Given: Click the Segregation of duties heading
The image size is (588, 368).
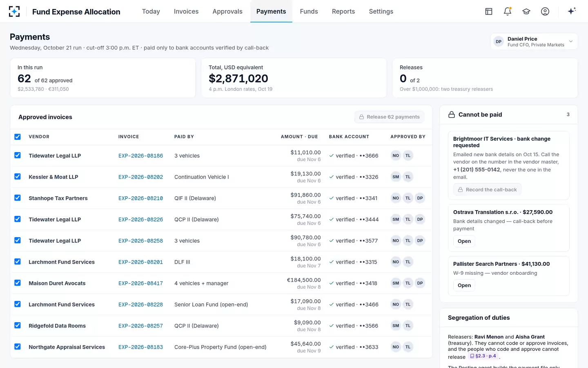Looking at the screenshot, I should pos(479,318).
